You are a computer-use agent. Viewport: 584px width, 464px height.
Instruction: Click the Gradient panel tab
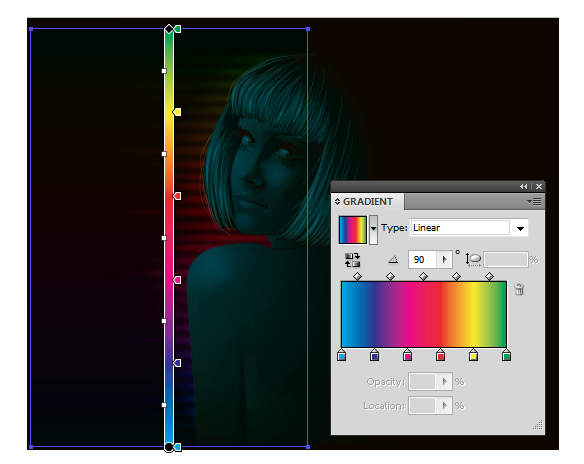(x=368, y=201)
